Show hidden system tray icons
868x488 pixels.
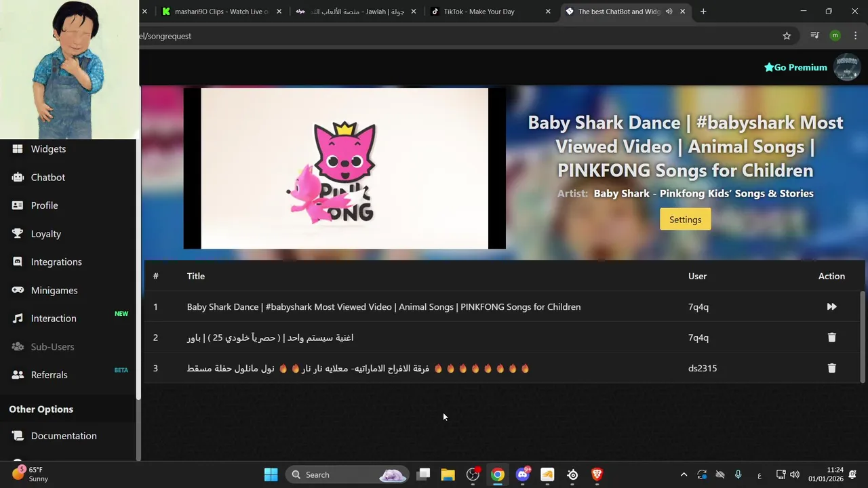click(x=684, y=474)
